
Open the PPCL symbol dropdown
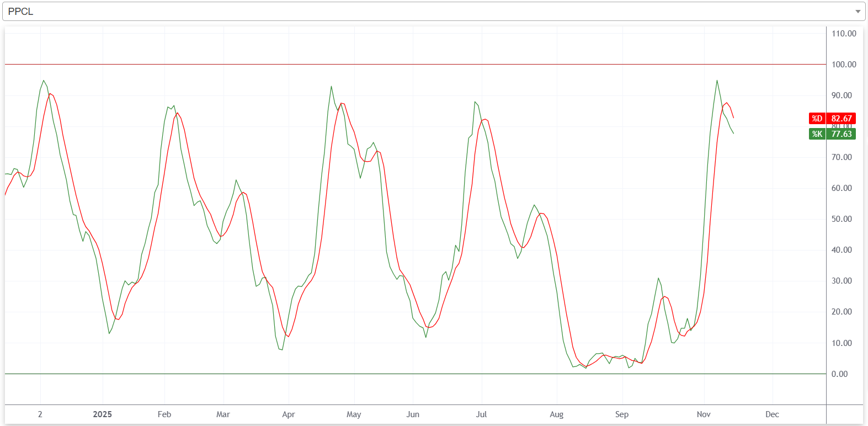pos(433,11)
